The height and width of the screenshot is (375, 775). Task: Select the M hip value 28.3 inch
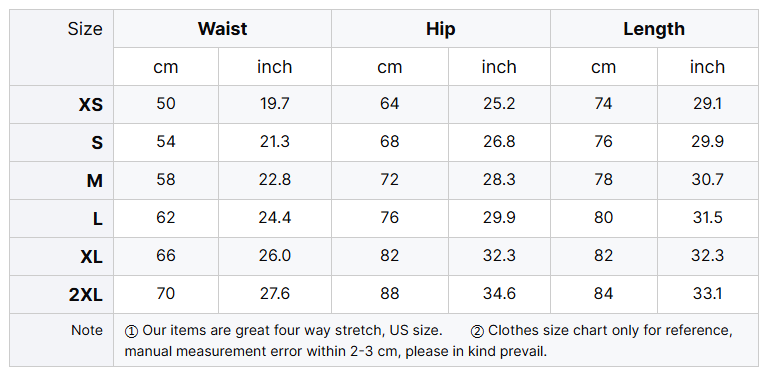coord(499,180)
